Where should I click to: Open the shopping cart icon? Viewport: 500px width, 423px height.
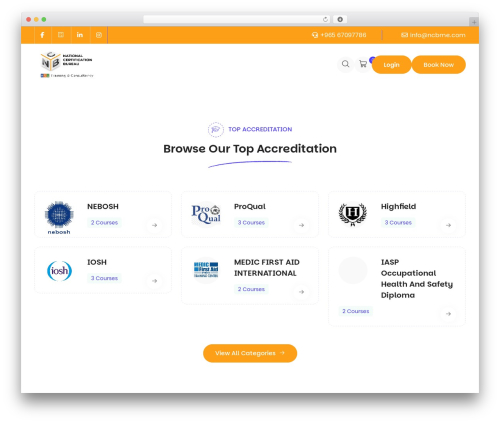[363, 64]
